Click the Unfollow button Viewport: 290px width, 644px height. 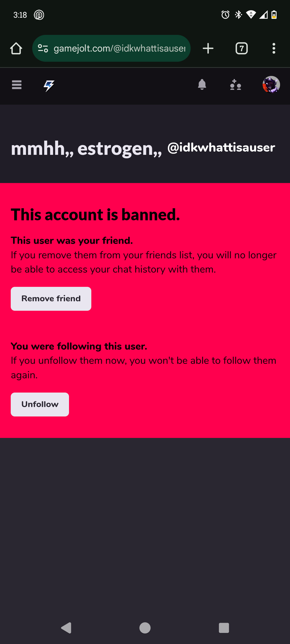click(40, 404)
